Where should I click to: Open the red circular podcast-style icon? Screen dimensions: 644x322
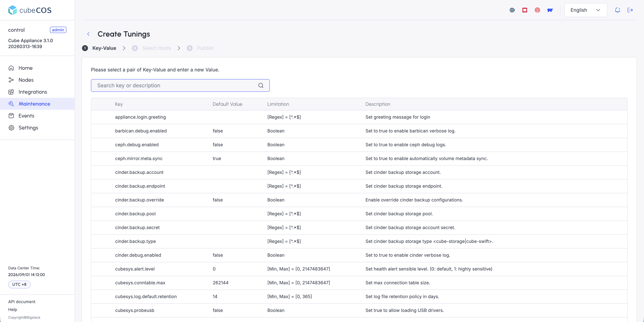(x=537, y=10)
